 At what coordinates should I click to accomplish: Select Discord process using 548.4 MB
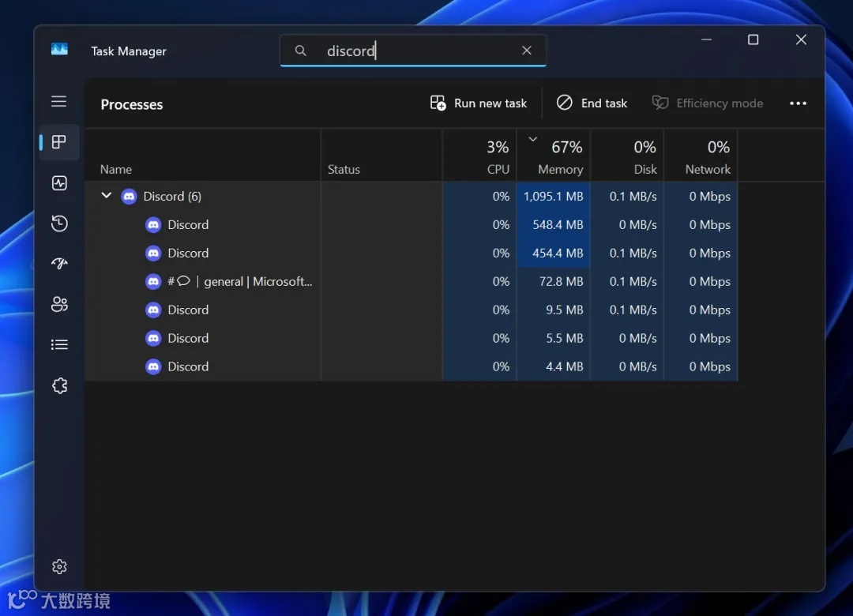click(411, 224)
